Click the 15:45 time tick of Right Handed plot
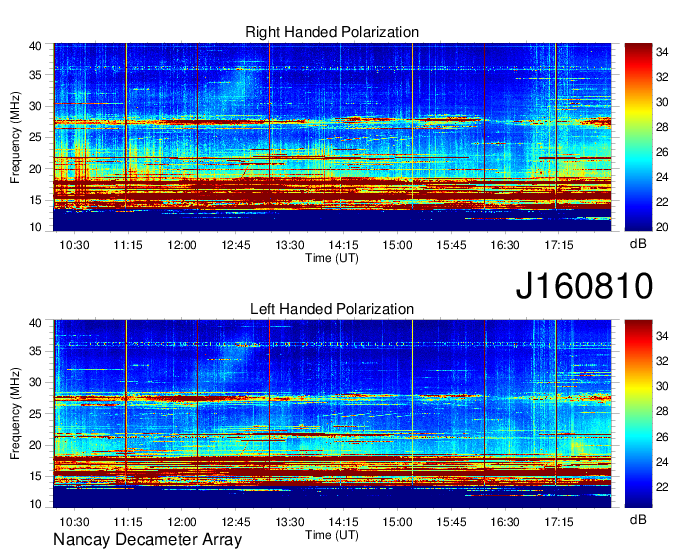Screen dimensions: 680x552 [451, 245]
